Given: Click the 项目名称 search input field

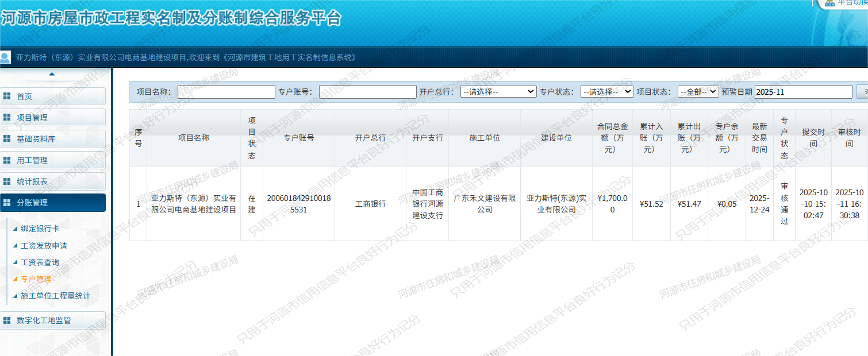Looking at the screenshot, I should [226, 92].
